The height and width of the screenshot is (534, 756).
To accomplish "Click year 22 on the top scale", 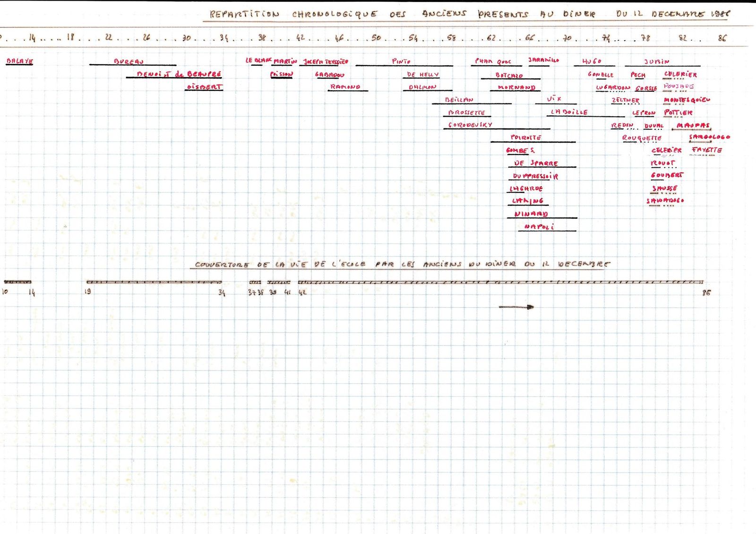I will pos(109,38).
